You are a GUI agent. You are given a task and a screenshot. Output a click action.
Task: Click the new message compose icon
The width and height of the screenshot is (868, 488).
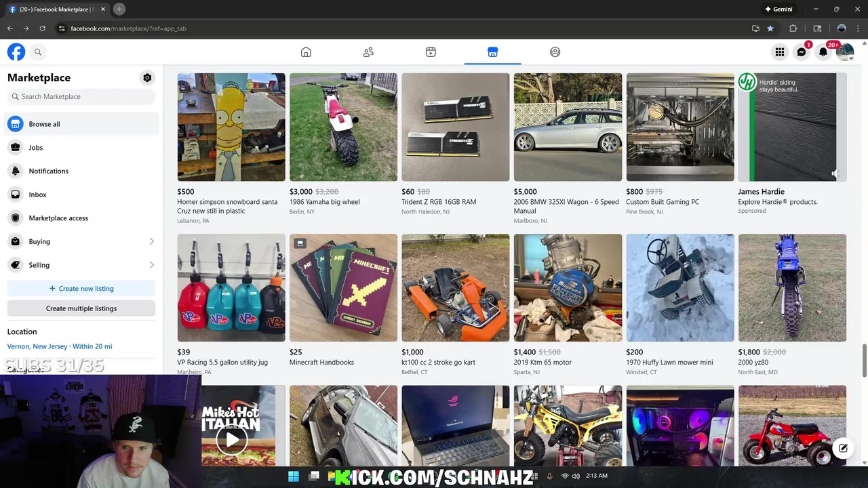coord(843,448)
